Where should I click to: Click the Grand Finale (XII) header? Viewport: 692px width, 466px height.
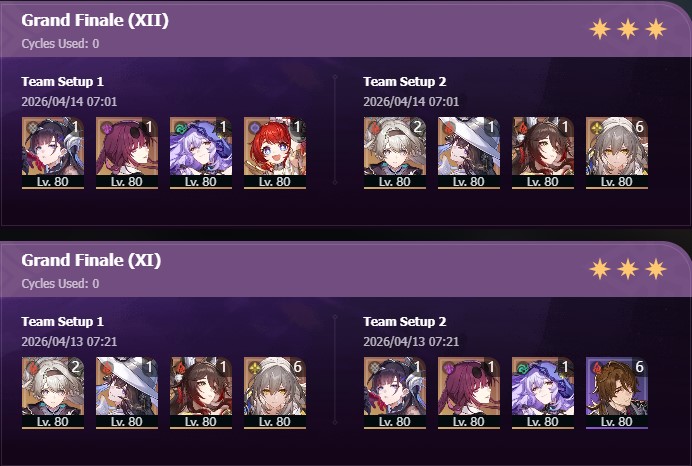coord(95,20)
